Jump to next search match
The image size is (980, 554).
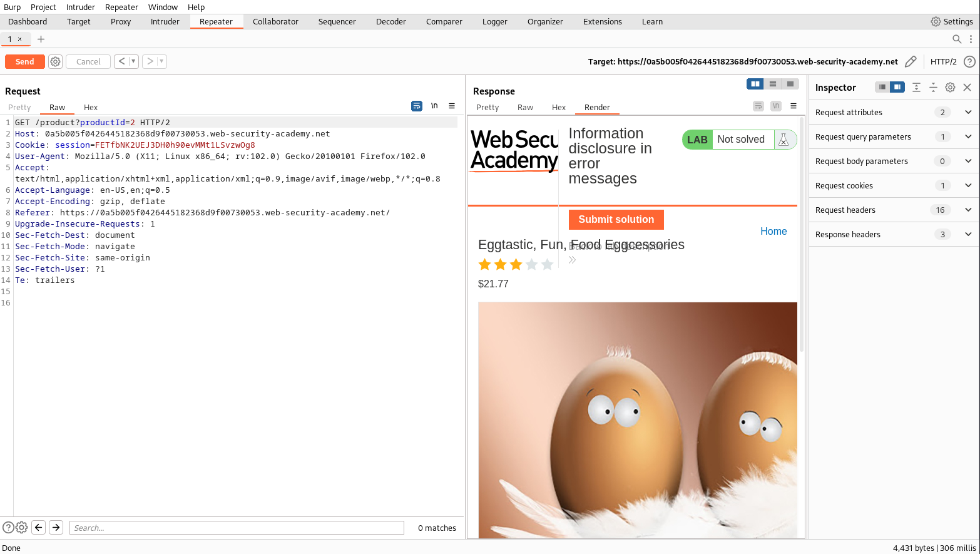56,528
